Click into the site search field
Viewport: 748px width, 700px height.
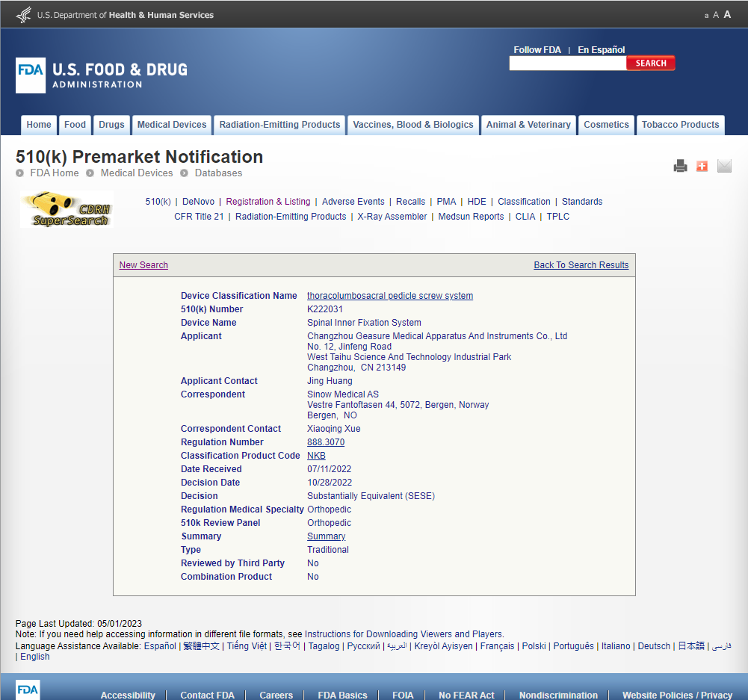point(567,64)
